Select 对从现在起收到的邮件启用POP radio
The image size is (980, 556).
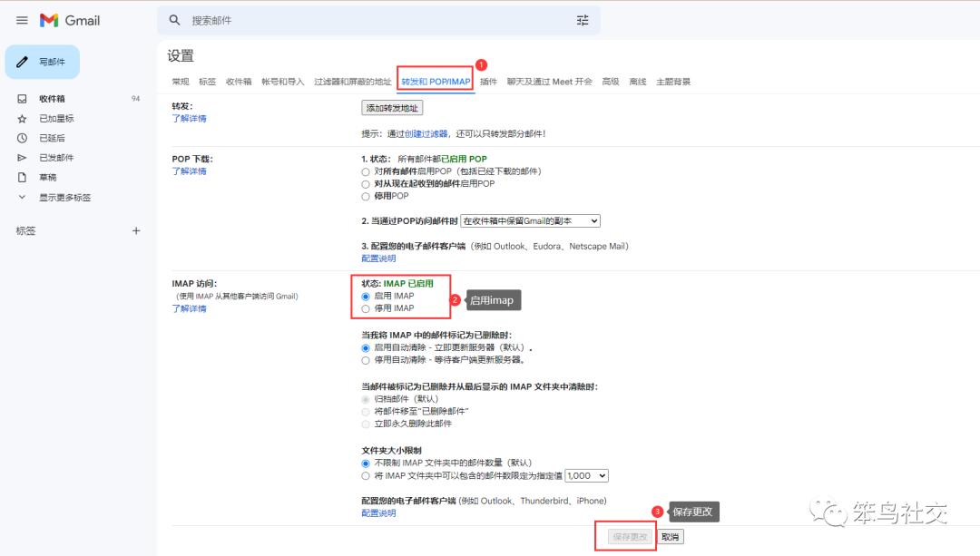366,184
